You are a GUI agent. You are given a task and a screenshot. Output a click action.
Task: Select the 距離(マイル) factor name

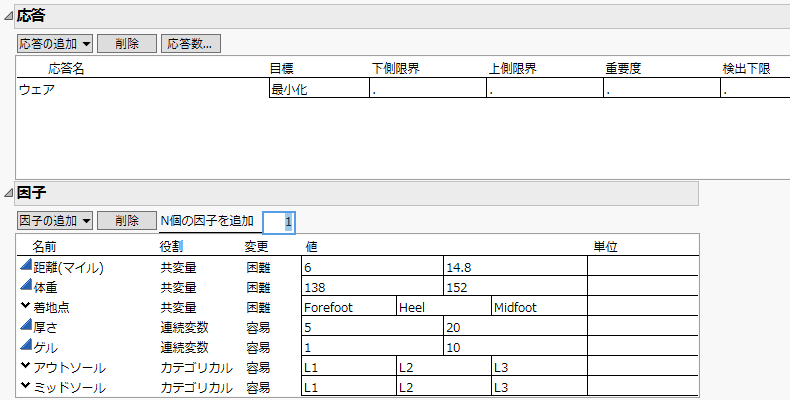pyautogui.click(x=69, y=267)
